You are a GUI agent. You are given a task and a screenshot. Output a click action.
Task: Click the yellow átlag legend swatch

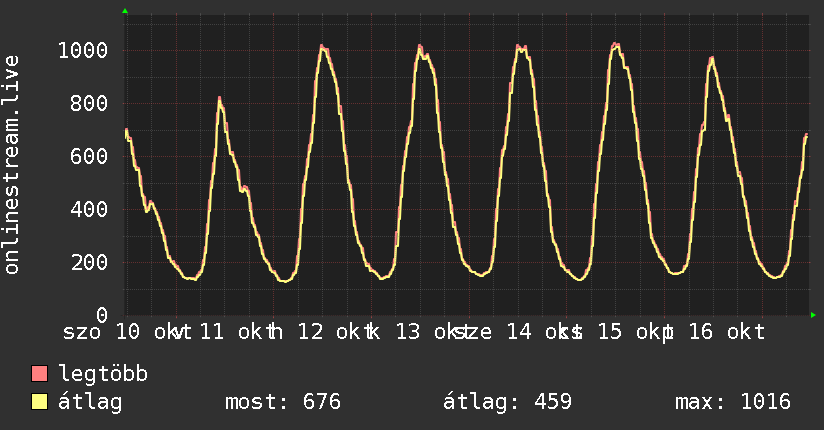[x=39, y=402]
